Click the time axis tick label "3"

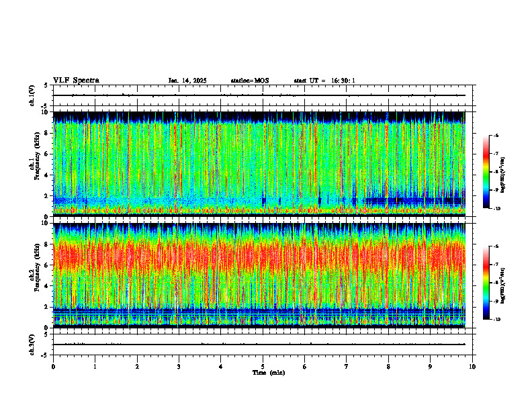pyautogui.click(x=179, y=367)
